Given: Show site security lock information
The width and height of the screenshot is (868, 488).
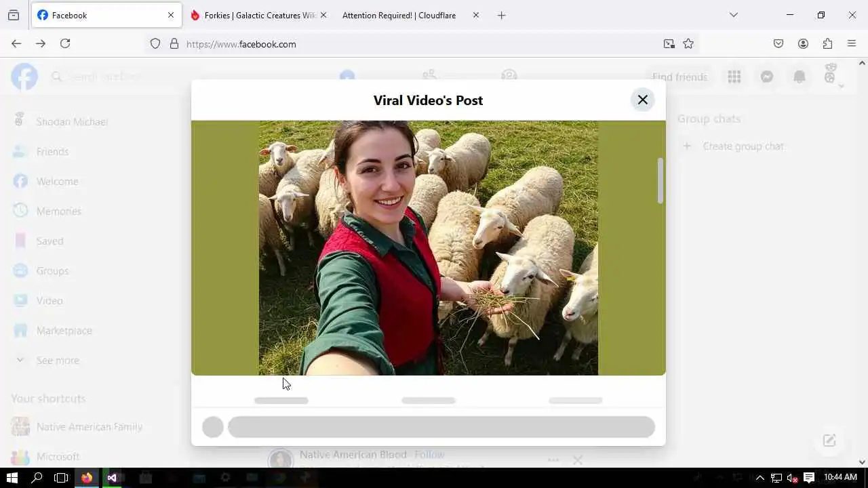Looking at the screenshot, I should click(x=174, y=44).
